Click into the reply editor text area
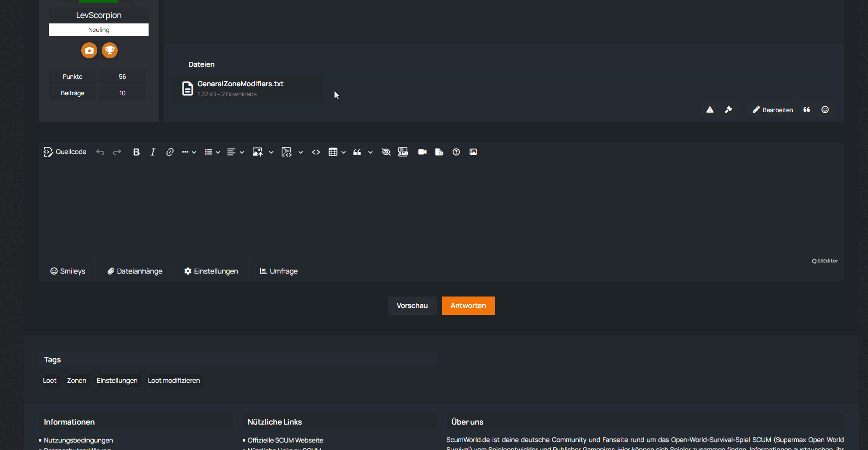The height and width of the screenshot is (450, 868). [x=439, y=209]
